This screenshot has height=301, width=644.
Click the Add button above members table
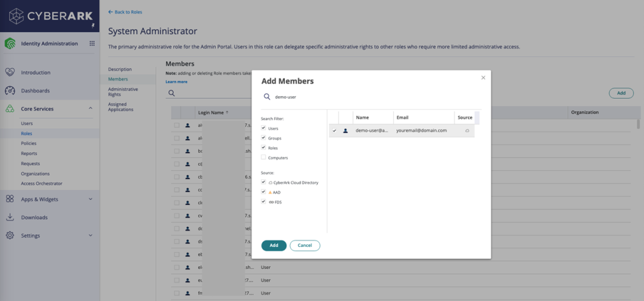(621, 93)
